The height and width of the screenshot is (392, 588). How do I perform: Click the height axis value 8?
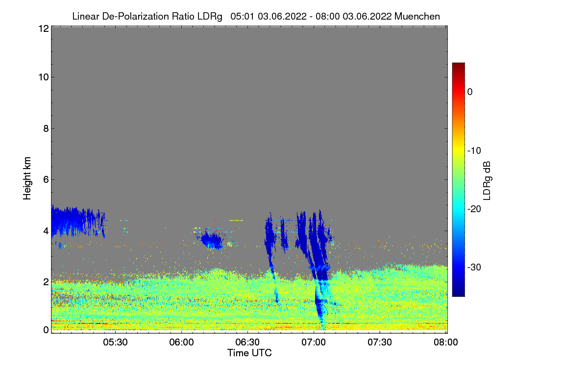(x=45, y=128)
